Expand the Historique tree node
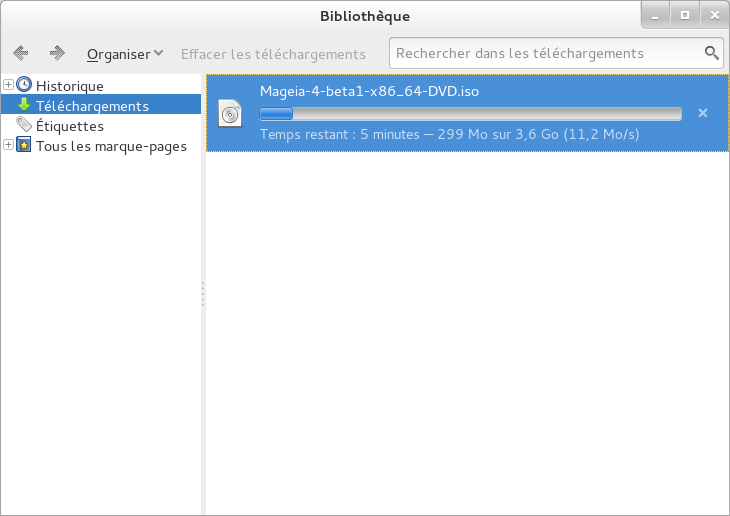Image resolution: width=730 pixels, height=516 pixels. pyautogui.click(x=8, y=85)
